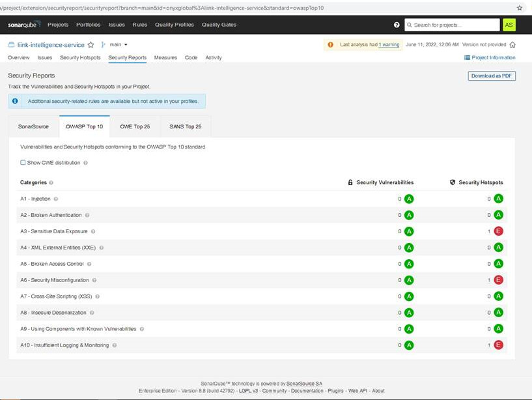
Task: Open the main branch dropdown
Action: point(119,44)
